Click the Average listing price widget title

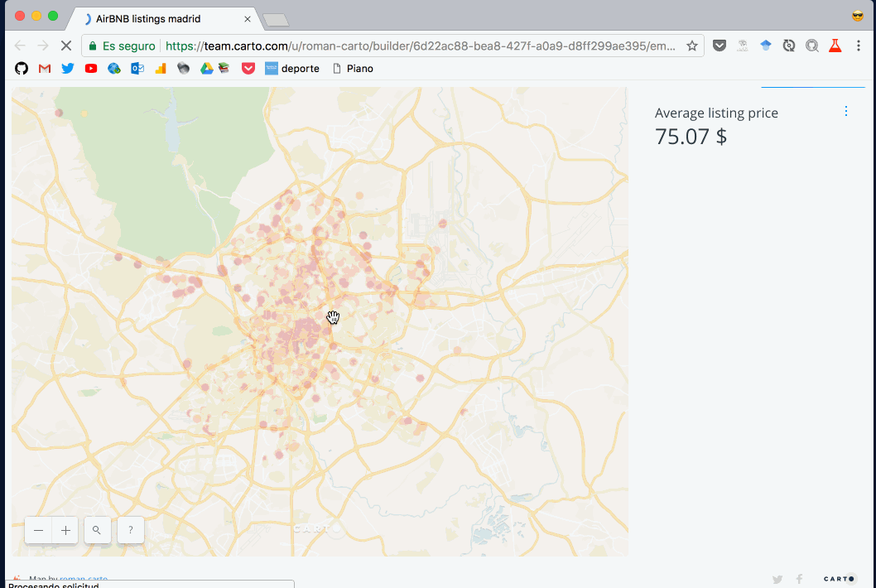(716, 113)
